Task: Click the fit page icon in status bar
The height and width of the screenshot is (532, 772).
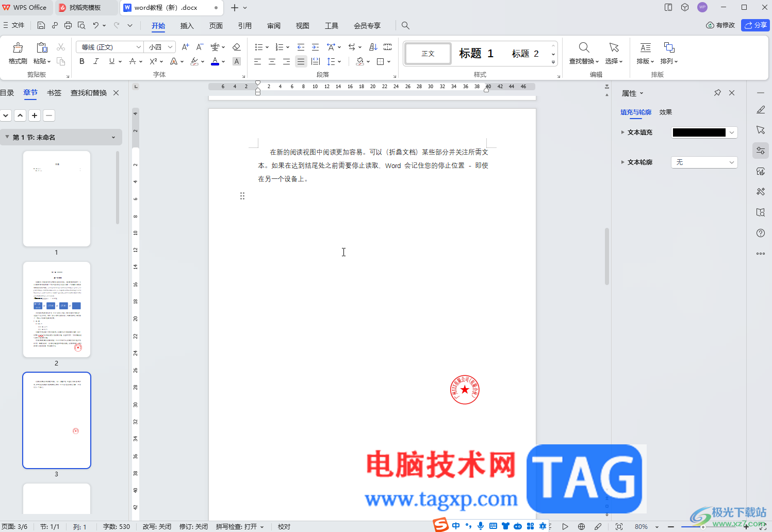Action: 619,526
